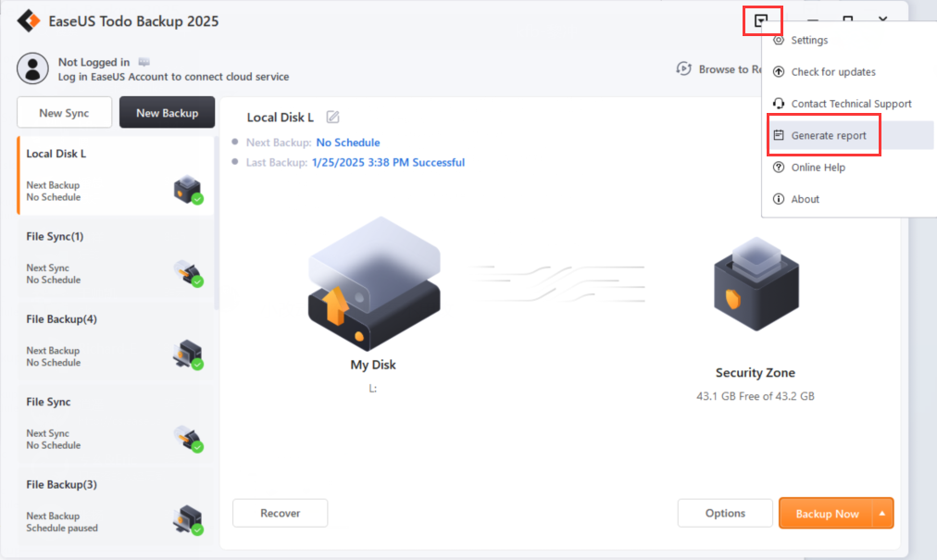Click the Local Disk L disk backup icon
Image resolution: width=937 pixels, height=560 pixels.
coord(188,190)
